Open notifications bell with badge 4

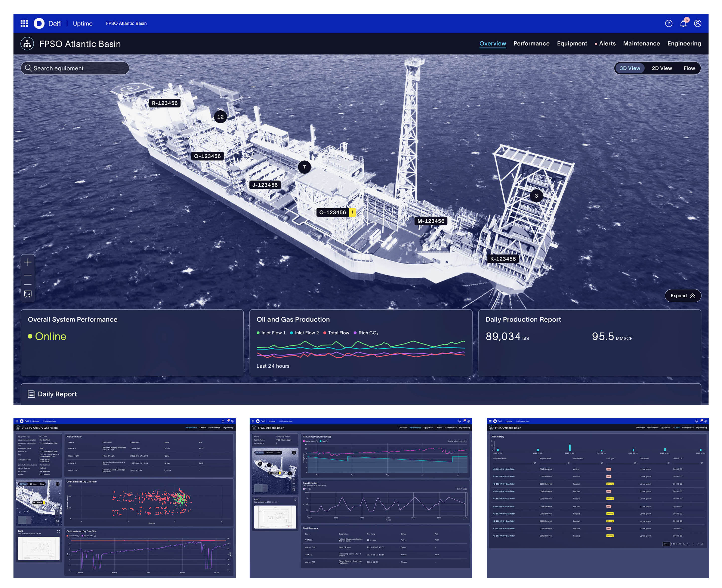pyautogui.click(x=684, y=23)
